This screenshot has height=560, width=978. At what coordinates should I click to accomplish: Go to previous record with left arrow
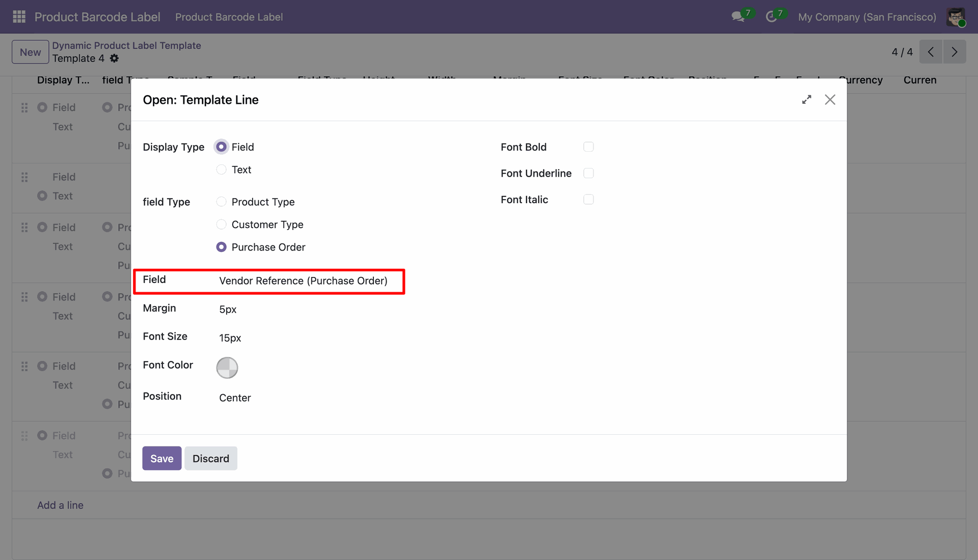pos(931,52)
